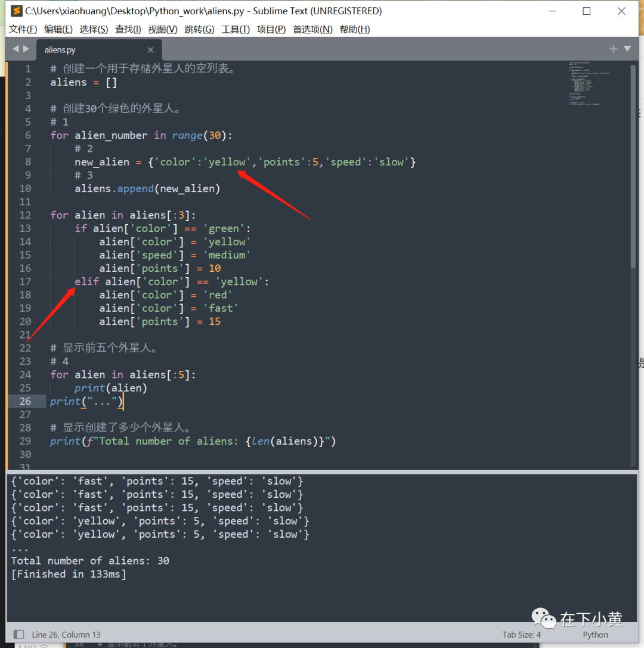This screenshot has width=644, height=648.
Task: Click 'Total number of aliens: 30' output
Action: coord(90,561)
